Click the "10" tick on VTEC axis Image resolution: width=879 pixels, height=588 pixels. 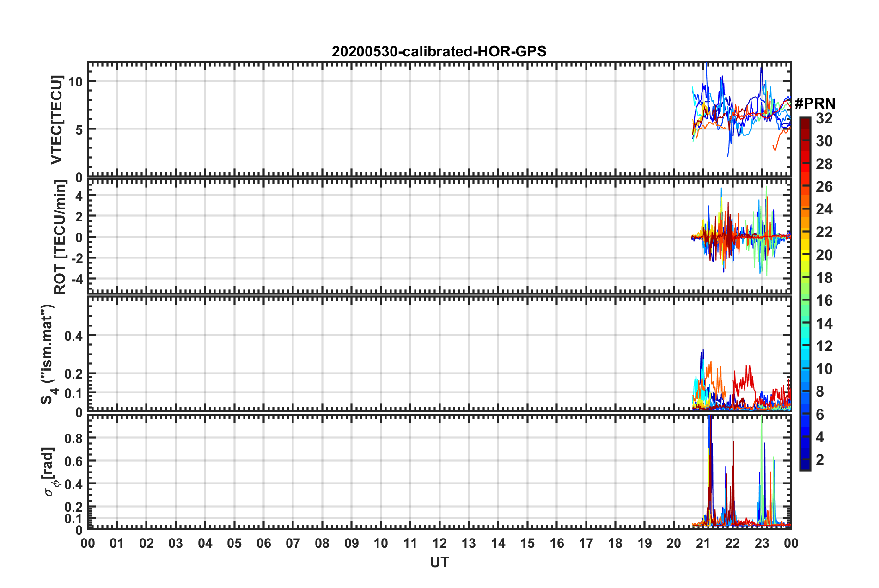click(75, 82)
